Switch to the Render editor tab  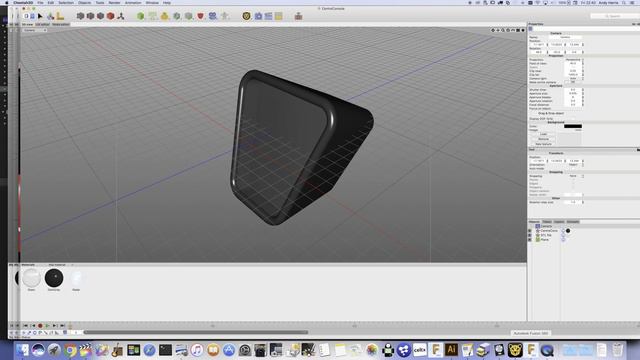[x=60, y=24]
